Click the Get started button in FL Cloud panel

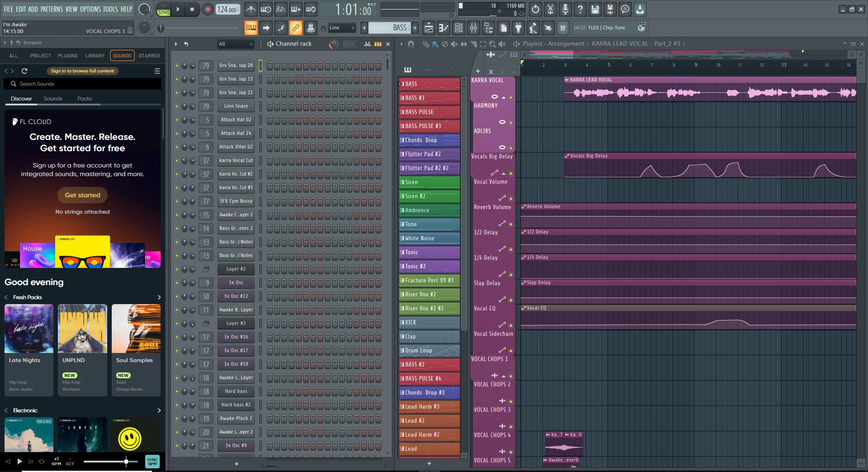click(82, 195)
